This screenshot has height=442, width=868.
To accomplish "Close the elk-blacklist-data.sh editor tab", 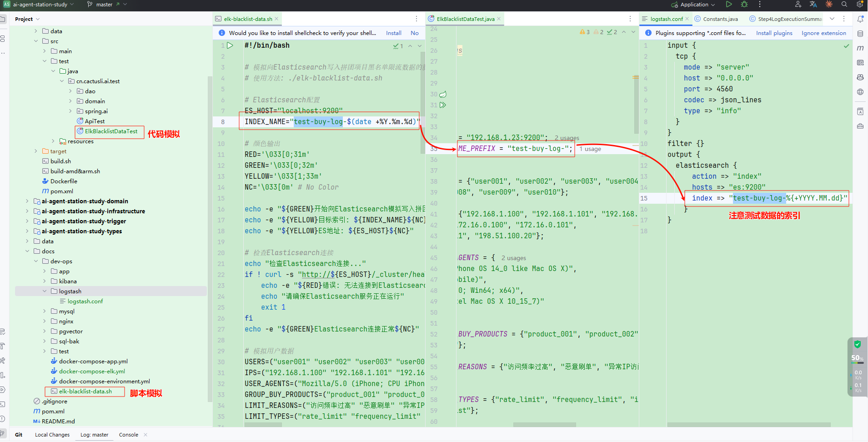I will tap(276, 19).
